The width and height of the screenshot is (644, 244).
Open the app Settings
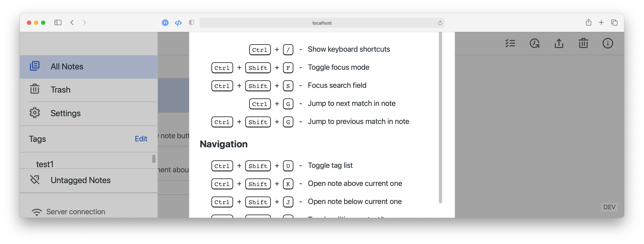(x=66, y=113)
